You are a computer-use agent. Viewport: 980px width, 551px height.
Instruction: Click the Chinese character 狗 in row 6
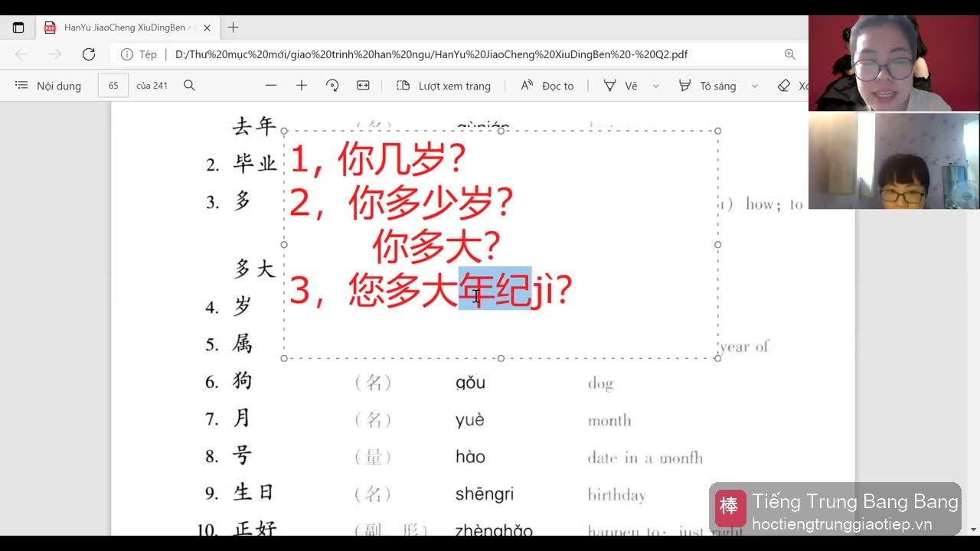tap(243, 381)
